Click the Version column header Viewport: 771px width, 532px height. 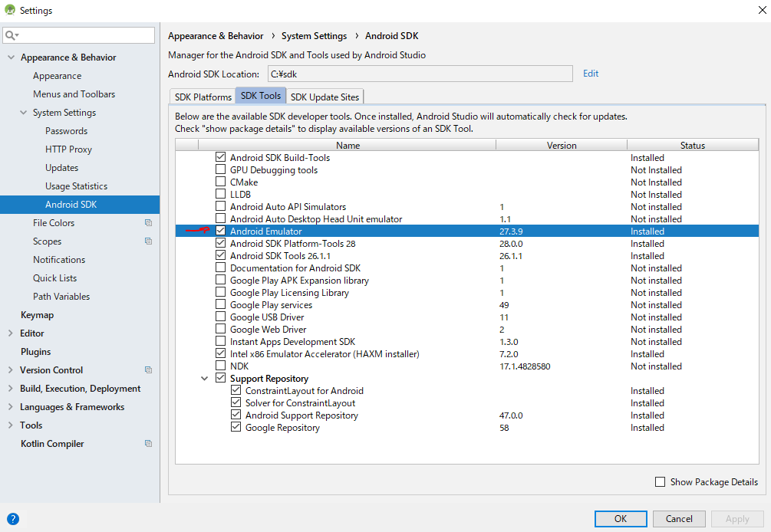(562, 145)
